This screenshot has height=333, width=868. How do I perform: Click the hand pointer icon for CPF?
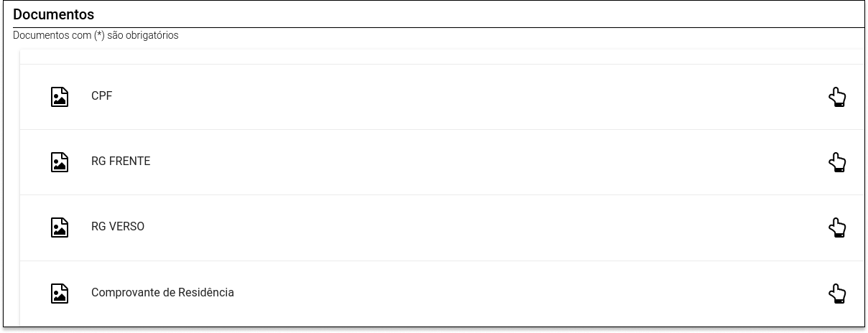837,97
